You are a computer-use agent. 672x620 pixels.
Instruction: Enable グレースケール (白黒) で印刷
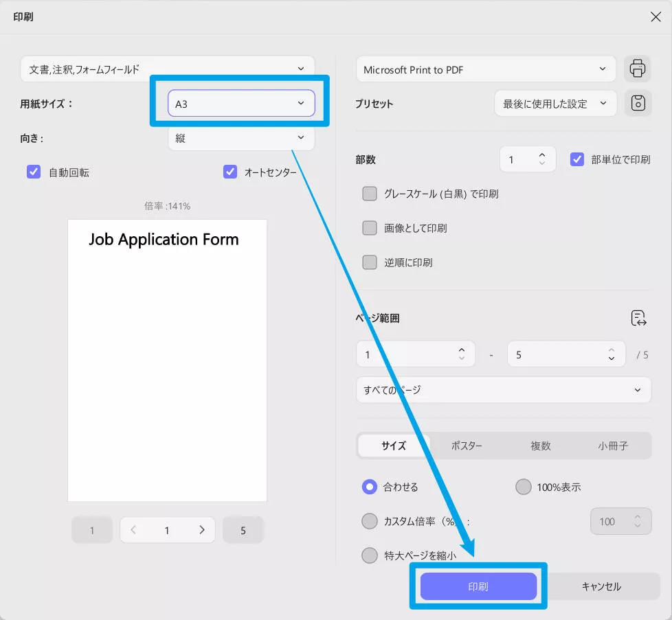(369, 194)
